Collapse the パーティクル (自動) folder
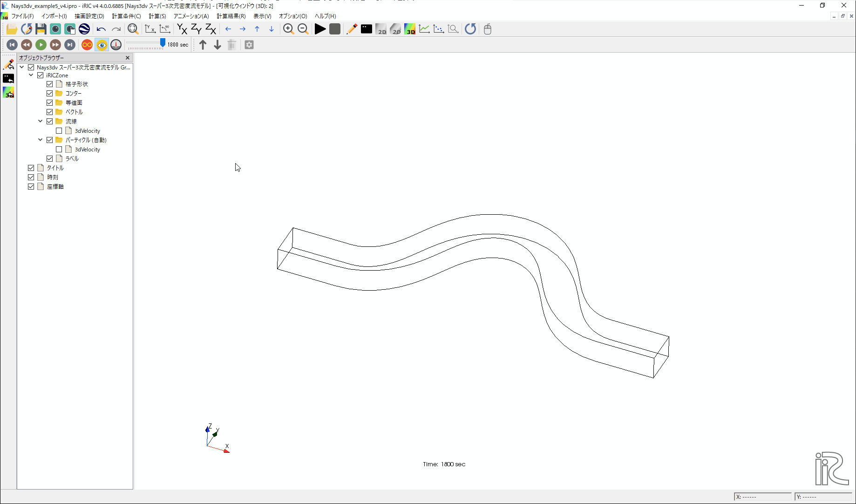 coord(41,140)
